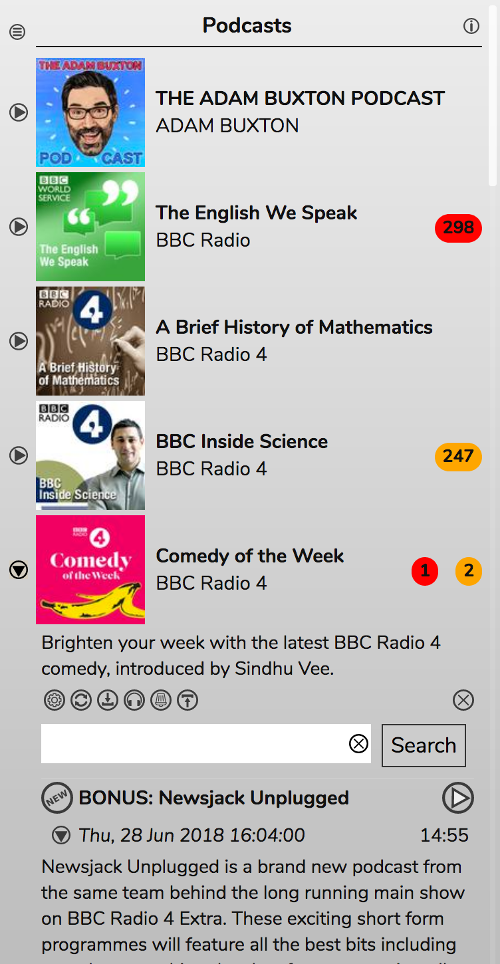The image size is (500, 964).
Task: Expand The English We Speak podcast
Action: 18,227
